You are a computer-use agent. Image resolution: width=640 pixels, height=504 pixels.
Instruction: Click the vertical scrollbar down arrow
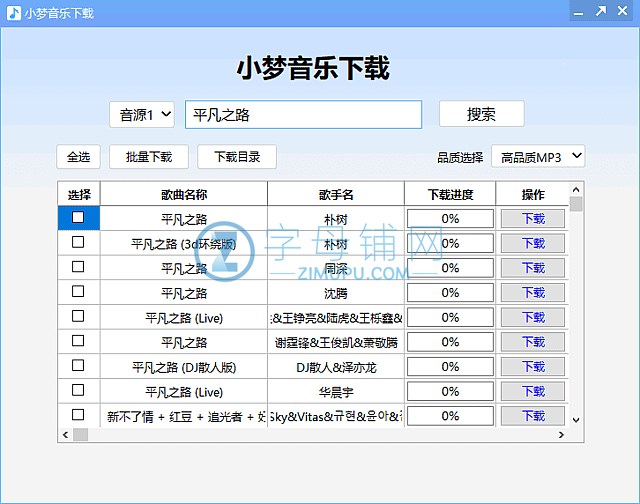click(x=576, y=420)
